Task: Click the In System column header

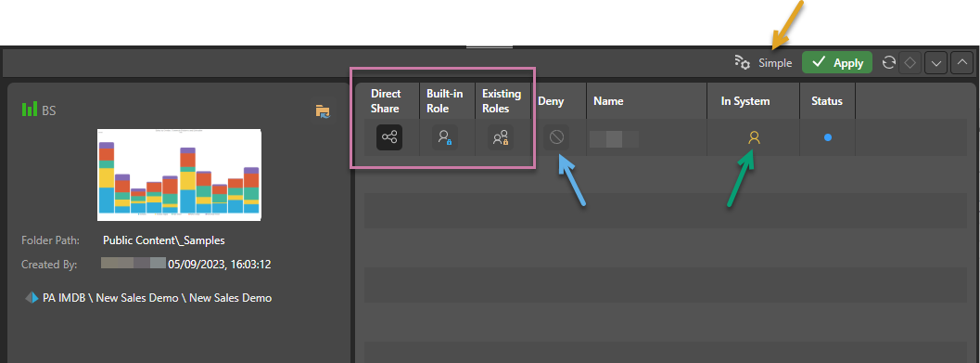Action: tap(745, 101)
